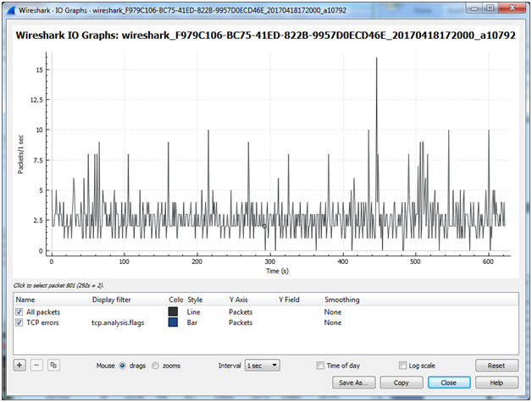This screenshot has width=532, height=402.
Task: Click the Smoothing column header
Action: (x=341, y=300)
